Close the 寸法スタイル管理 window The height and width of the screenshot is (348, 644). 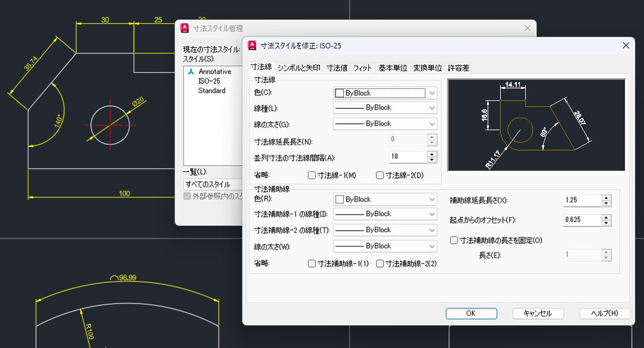click(x=528, y=28)
